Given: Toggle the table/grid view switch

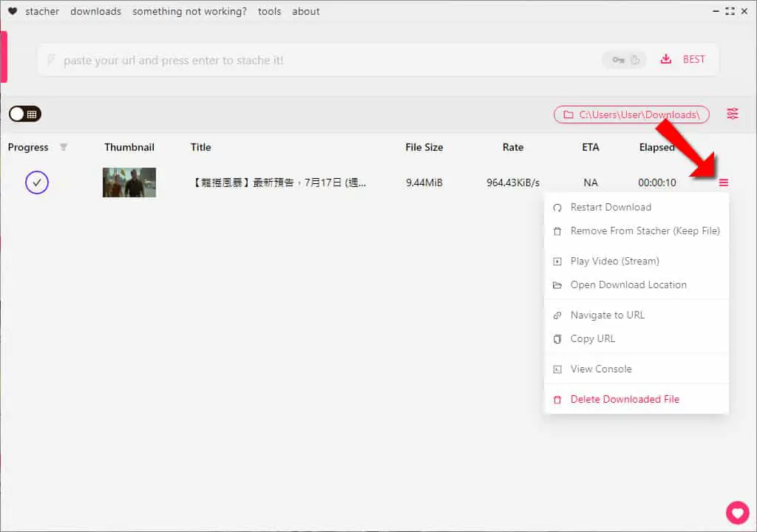Looking at the screenshot, I should click(x=25, y=114).
